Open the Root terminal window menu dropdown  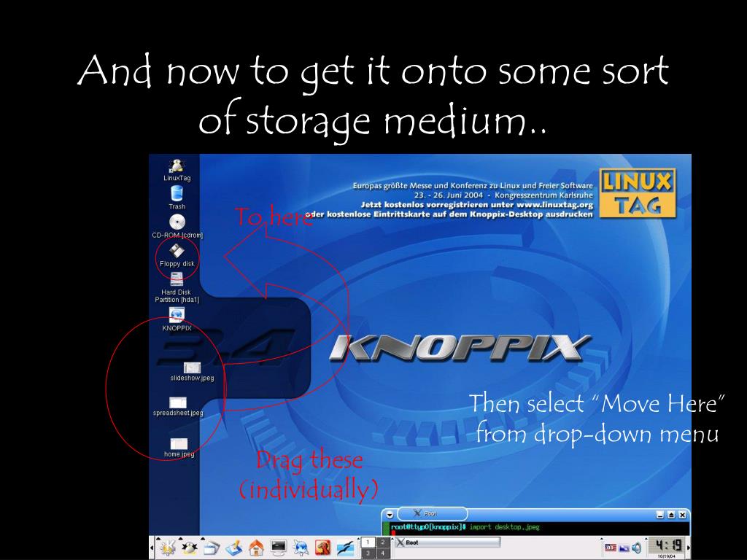coord(390,514)
